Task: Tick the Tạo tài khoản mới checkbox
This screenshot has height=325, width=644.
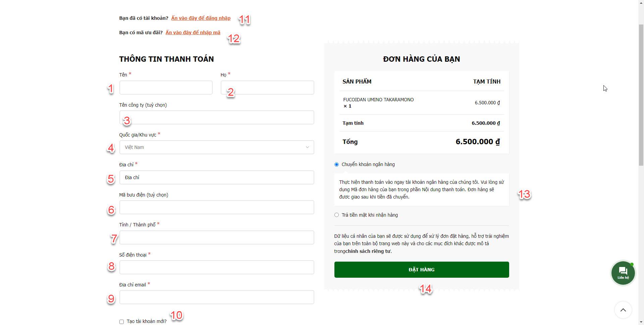Action: click(121, 322)
